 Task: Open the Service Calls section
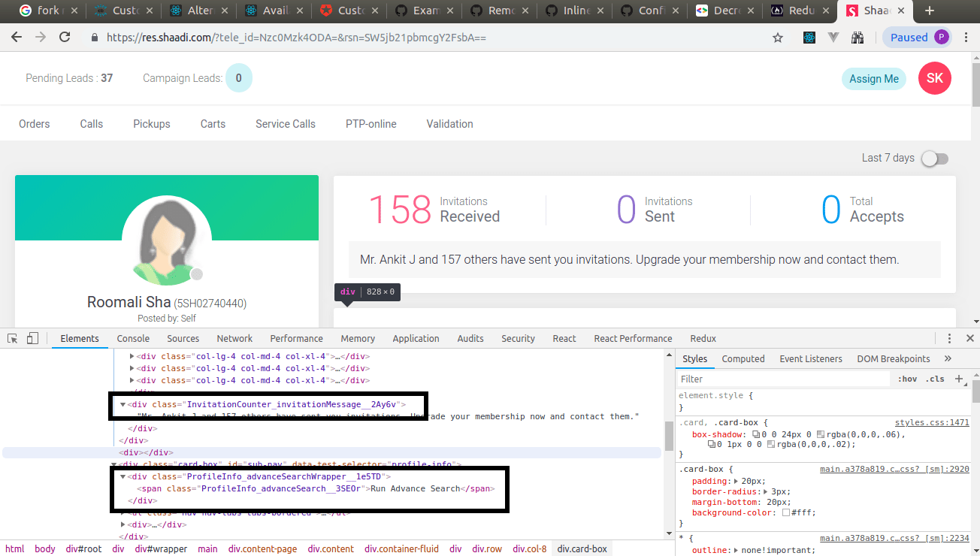(286, 124)
